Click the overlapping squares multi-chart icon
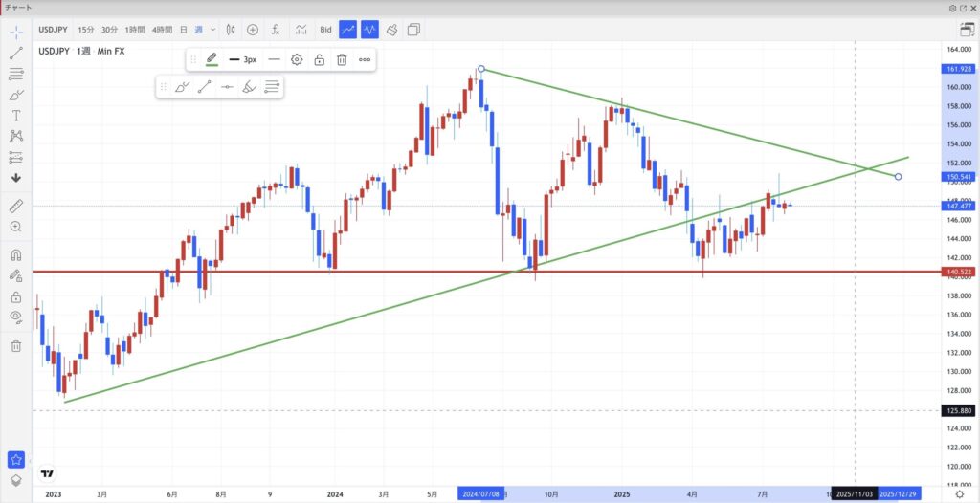Viewport: 980px width, 503px height. coord(413,30)
